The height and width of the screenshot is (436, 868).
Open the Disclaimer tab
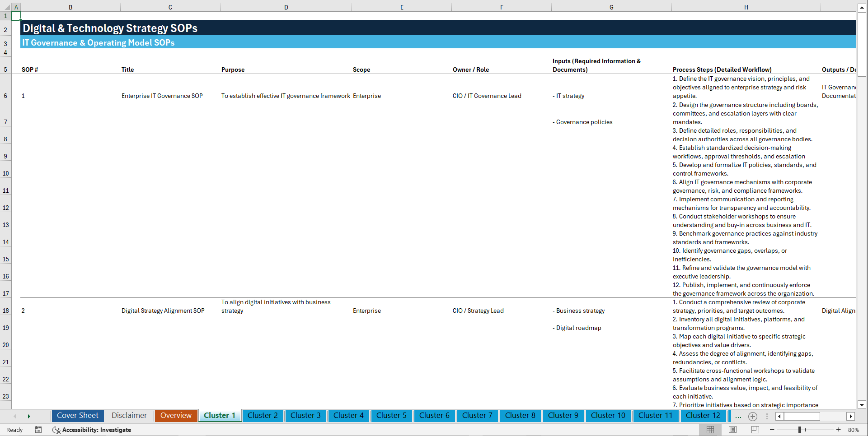coord(129,416)
